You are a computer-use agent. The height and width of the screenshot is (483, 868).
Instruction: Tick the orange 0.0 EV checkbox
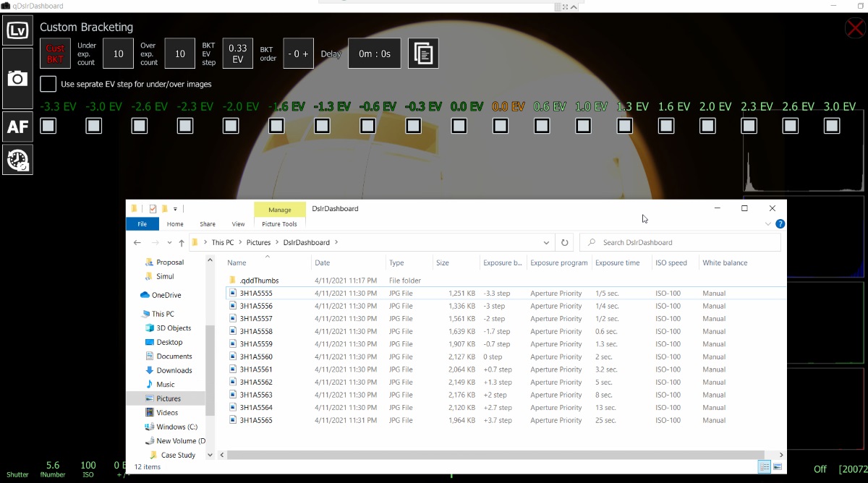501,126
